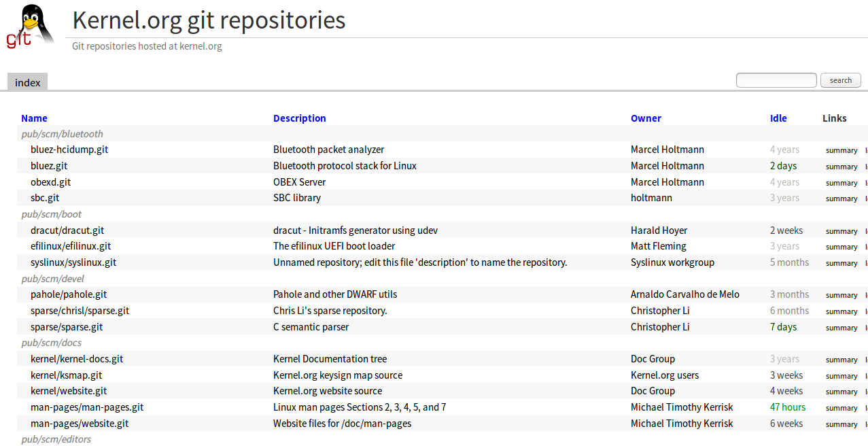Click summary link for kernel/website.git
868x446 pixels.
841,392
